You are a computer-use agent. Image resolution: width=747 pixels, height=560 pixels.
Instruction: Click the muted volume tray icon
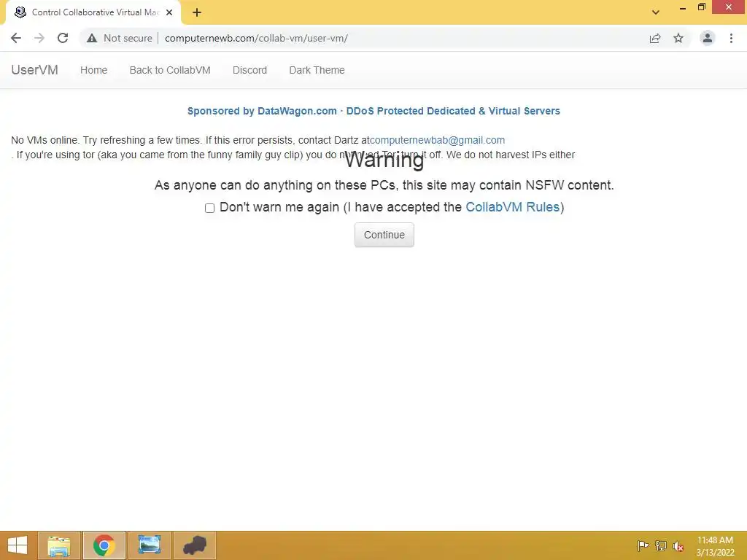pos(678,545)
